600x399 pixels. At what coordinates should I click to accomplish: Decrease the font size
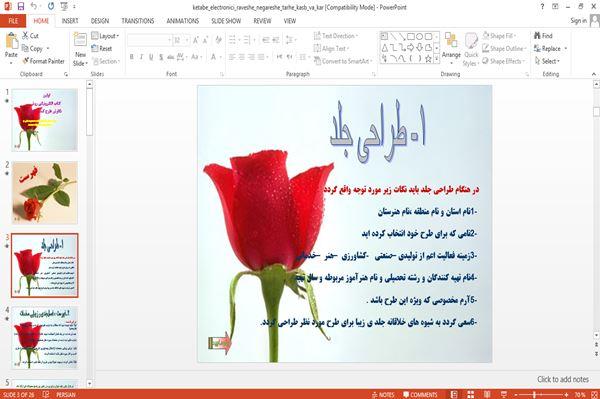pos(205,40)
